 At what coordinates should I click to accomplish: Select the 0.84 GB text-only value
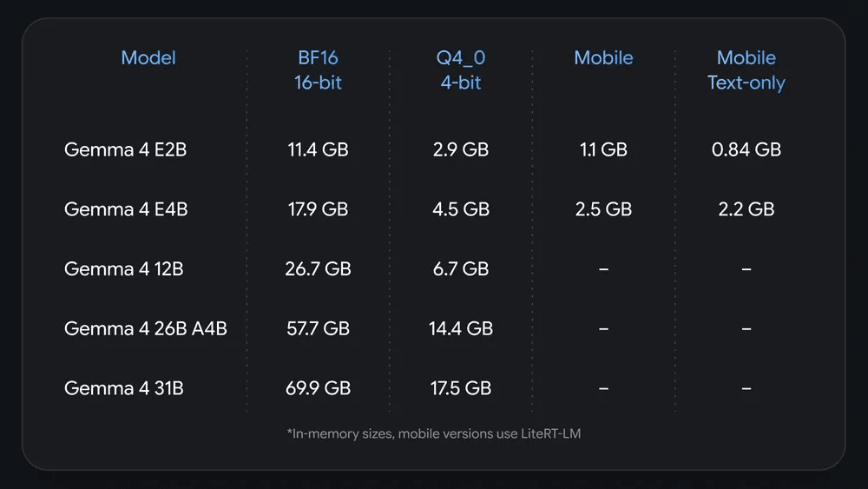pos(746,149)
